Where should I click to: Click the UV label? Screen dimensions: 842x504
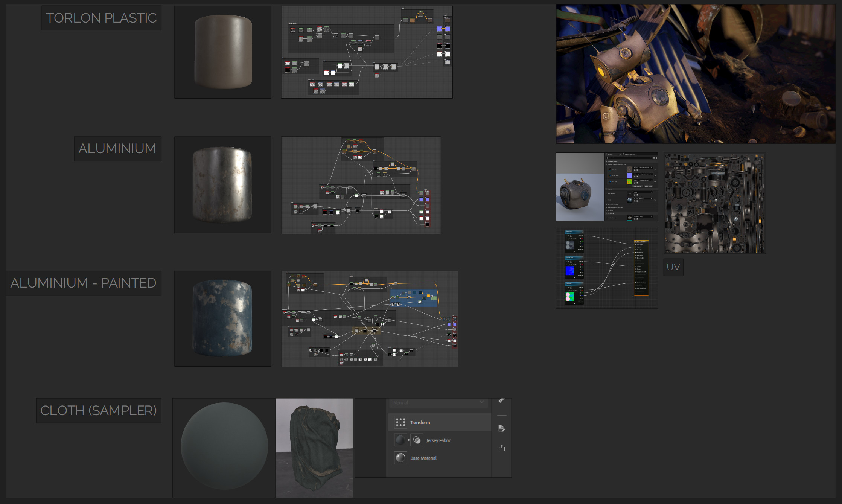[673, 267]
